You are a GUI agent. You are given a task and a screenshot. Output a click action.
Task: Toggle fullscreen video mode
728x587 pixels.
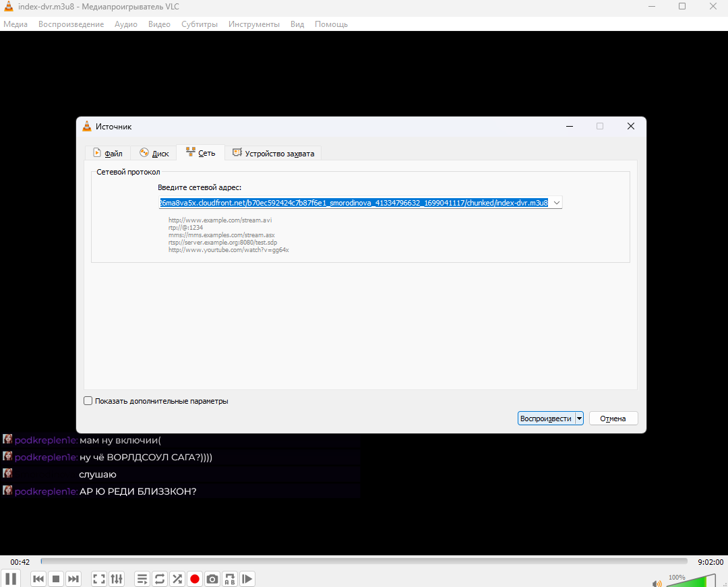coord(99,579)
